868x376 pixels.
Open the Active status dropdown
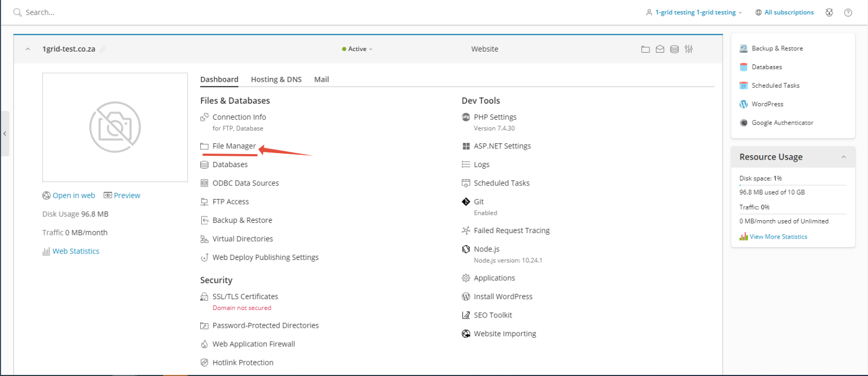(358, 49)
